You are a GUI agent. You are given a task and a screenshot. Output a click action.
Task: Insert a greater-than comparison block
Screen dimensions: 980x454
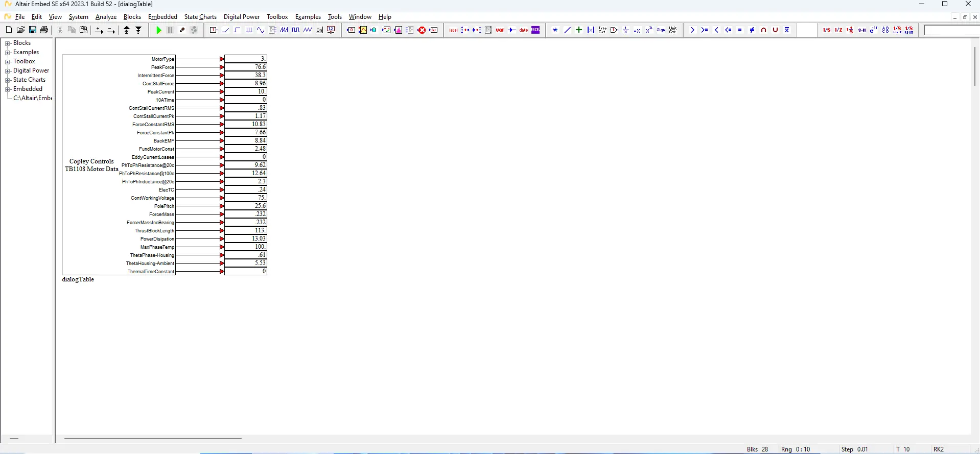693,30
